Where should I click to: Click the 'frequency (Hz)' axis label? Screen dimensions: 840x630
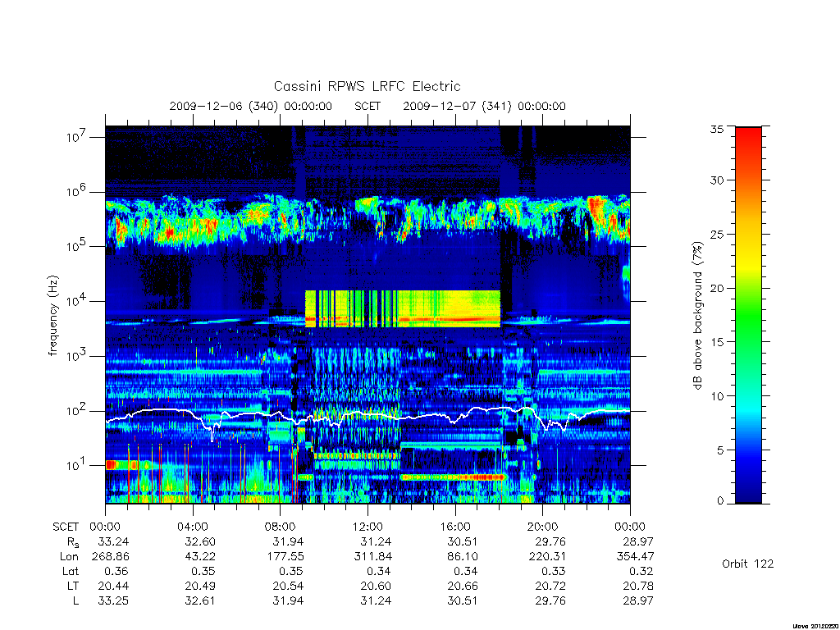pos(52,316)
